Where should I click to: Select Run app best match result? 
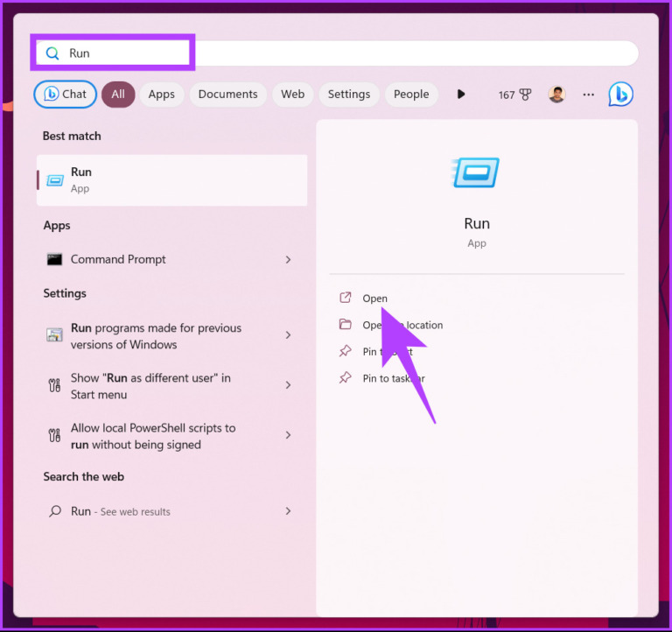coord(171,180)
